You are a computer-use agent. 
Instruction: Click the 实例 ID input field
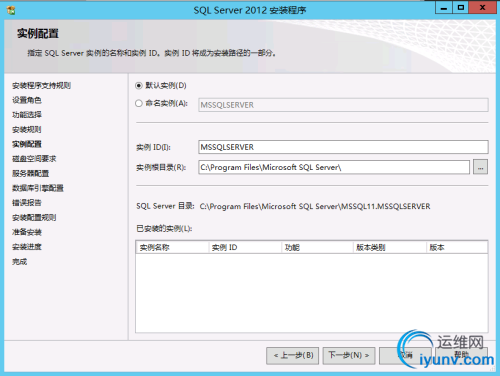343,147
